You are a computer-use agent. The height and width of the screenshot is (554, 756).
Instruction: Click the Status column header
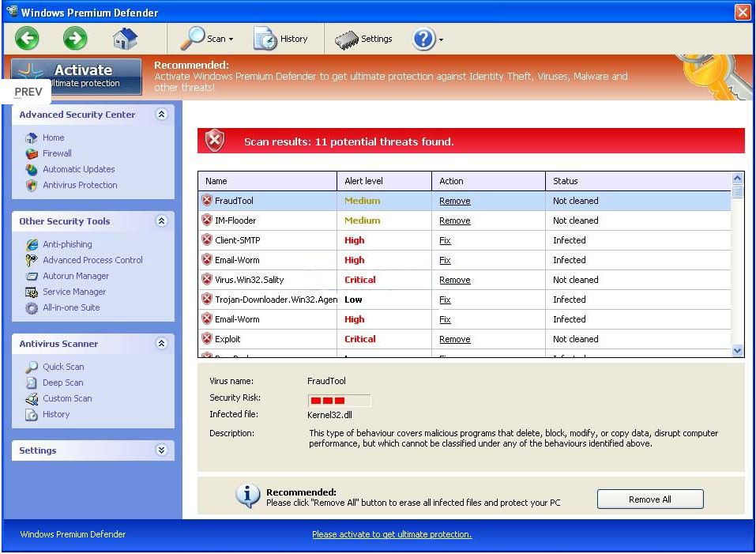click(x=638, y=181)
